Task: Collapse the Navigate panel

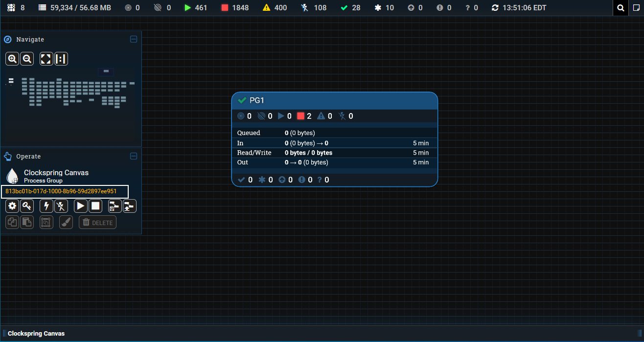Action: click(134, 39)
